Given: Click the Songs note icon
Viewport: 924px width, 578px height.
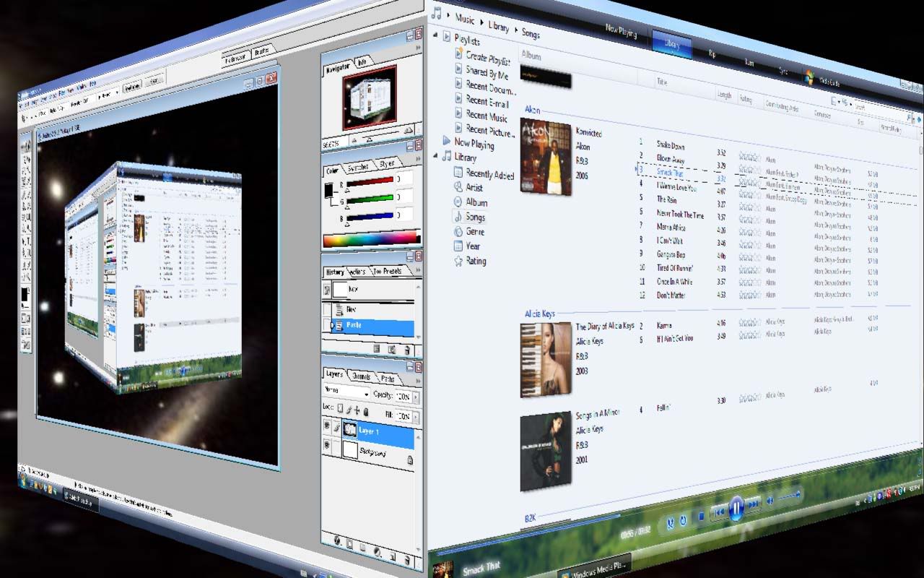Looking at the screenshot, I should (458, 216).
